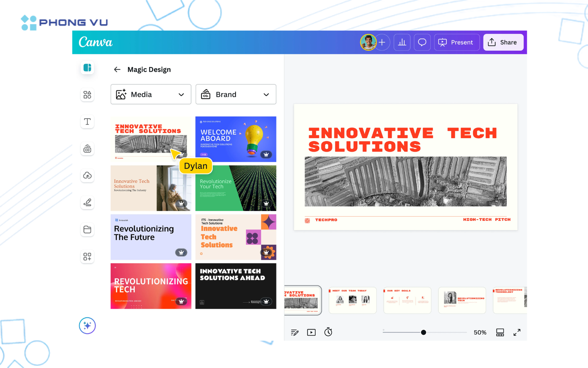
Task: Open the Elements panel icon
Action: (x=87, y=95)
